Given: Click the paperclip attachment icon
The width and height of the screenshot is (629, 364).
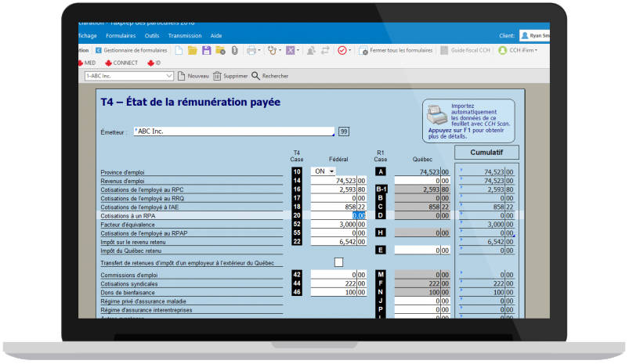Looking at the screenshot, I should point(233,50).
